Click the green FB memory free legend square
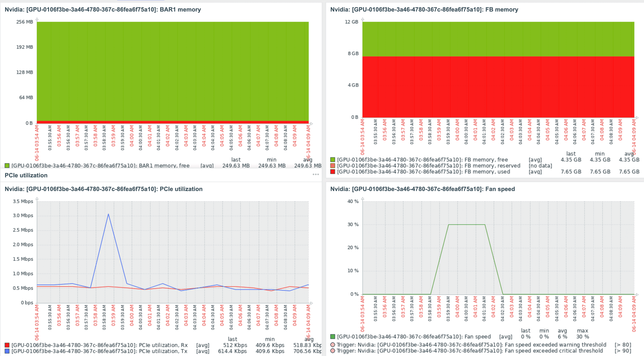This screenshot has width=644, height=356. tap(332, 160)
